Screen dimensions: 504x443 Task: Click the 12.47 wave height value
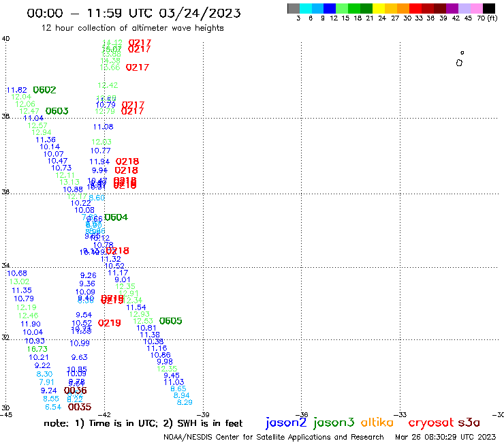(x=29, y=111)
